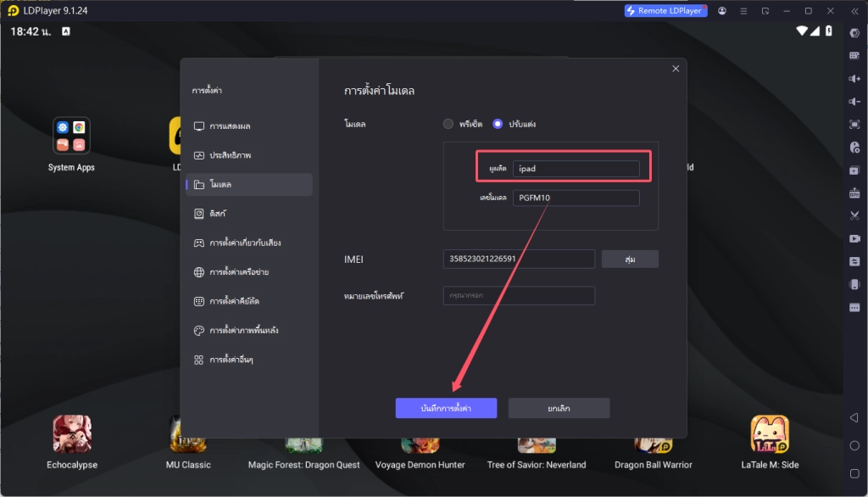
Task: Open ประสิทธิภาพ performance settings tab
Action: tap(249, 155)
